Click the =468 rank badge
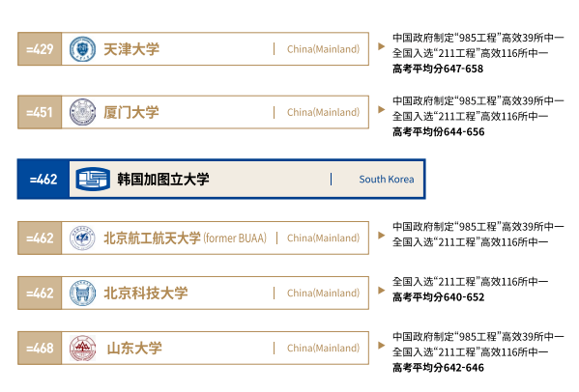Viewport: 579px width, 392px height. 40,349
